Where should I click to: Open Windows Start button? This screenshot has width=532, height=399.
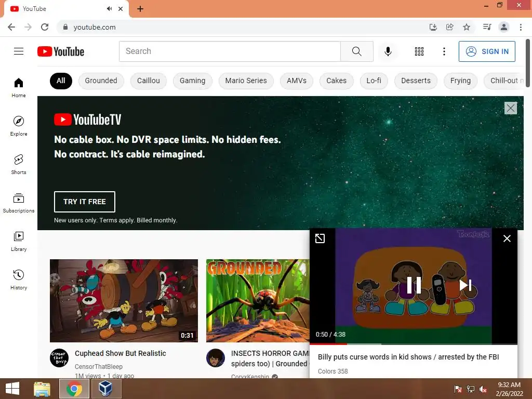(x=12, y=389)
